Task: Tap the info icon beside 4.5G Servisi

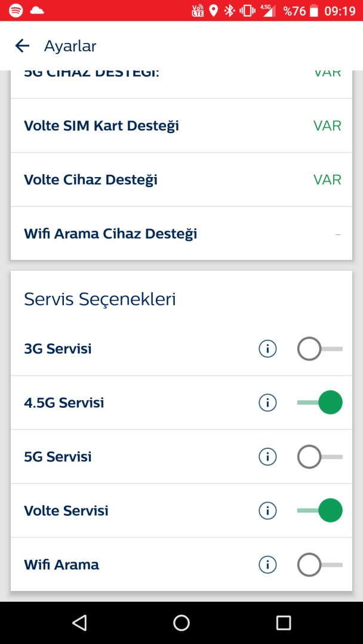Action: point(267,402)
